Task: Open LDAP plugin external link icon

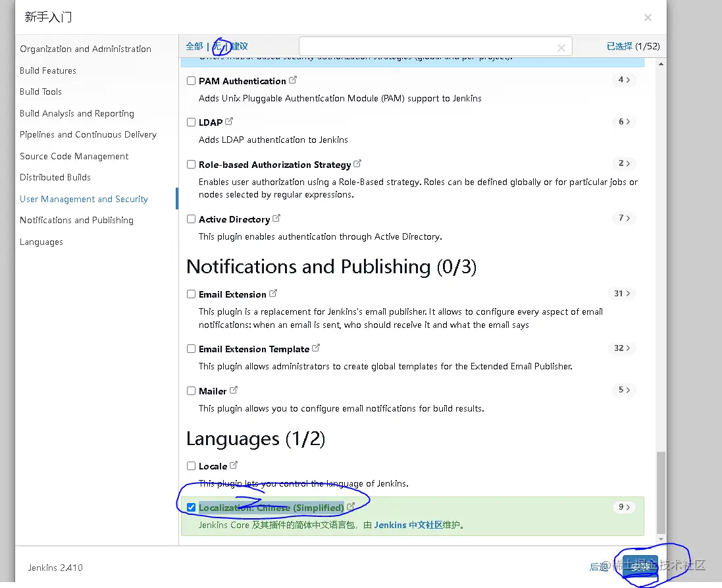Action: click(229, 122)
